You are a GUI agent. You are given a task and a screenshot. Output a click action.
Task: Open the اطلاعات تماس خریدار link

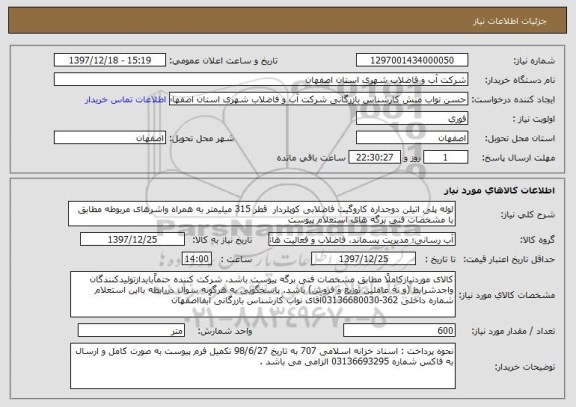point(126,100)
